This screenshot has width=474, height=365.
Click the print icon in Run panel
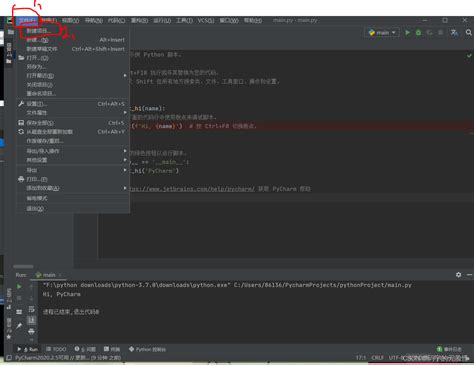31,331
